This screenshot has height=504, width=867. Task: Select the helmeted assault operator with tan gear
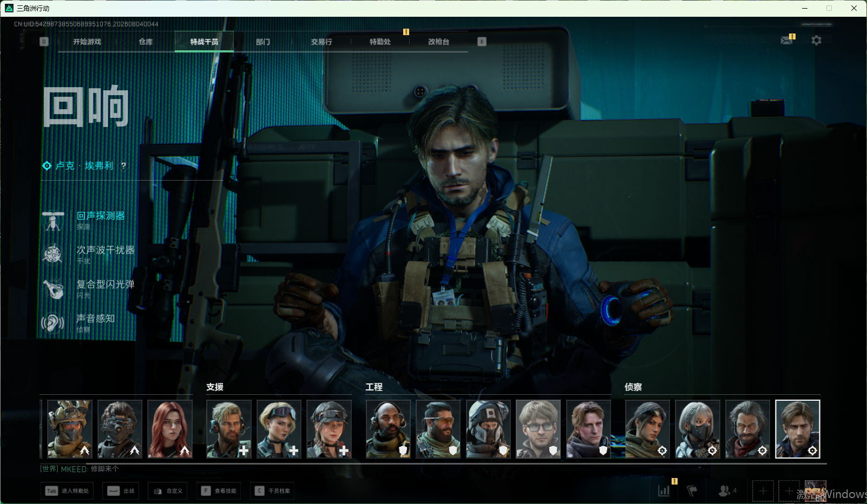70,429
